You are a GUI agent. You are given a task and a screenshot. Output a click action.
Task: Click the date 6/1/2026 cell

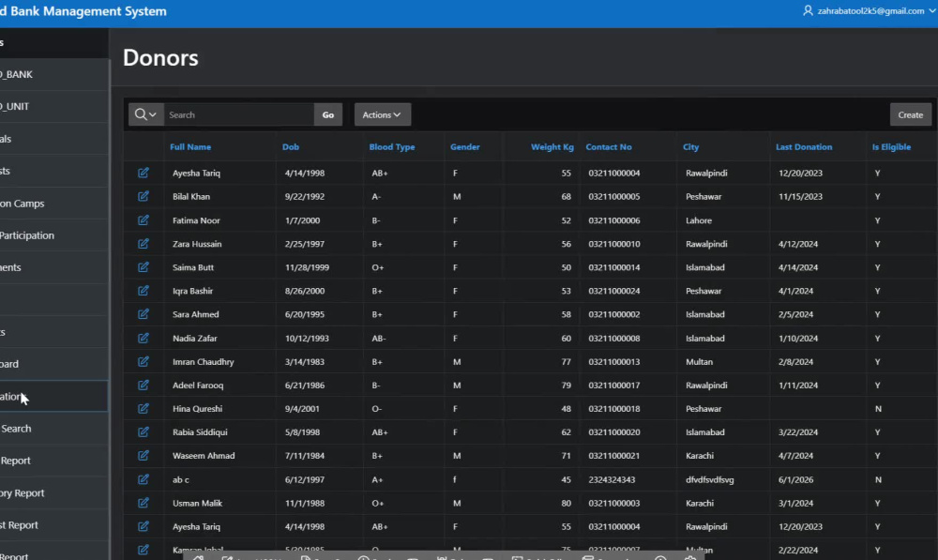795,479
